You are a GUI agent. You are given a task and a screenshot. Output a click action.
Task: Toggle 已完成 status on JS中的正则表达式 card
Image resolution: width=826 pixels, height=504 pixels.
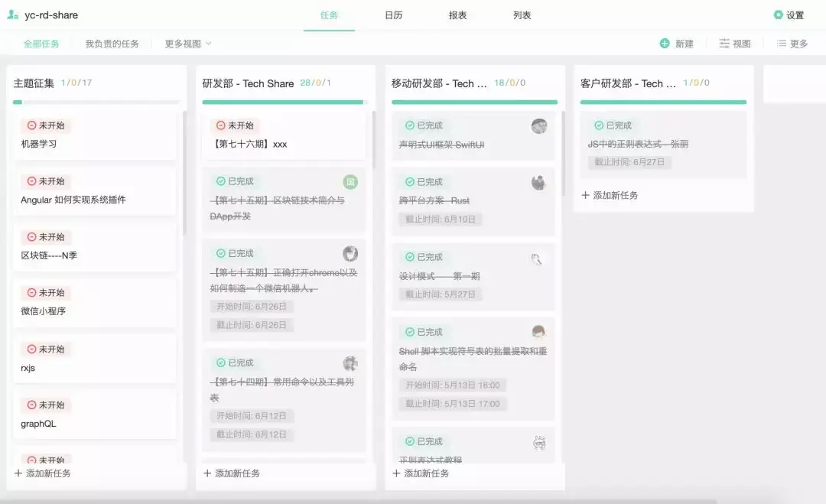[613, 125]
